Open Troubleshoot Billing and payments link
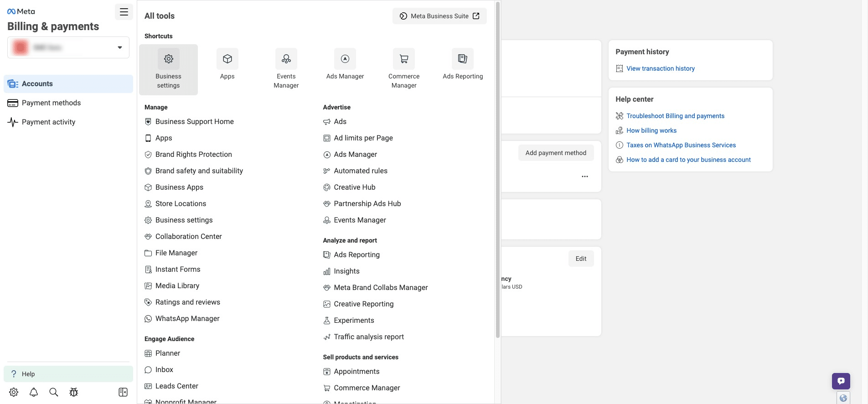868x404 pixels. click(x=675, y=116)
